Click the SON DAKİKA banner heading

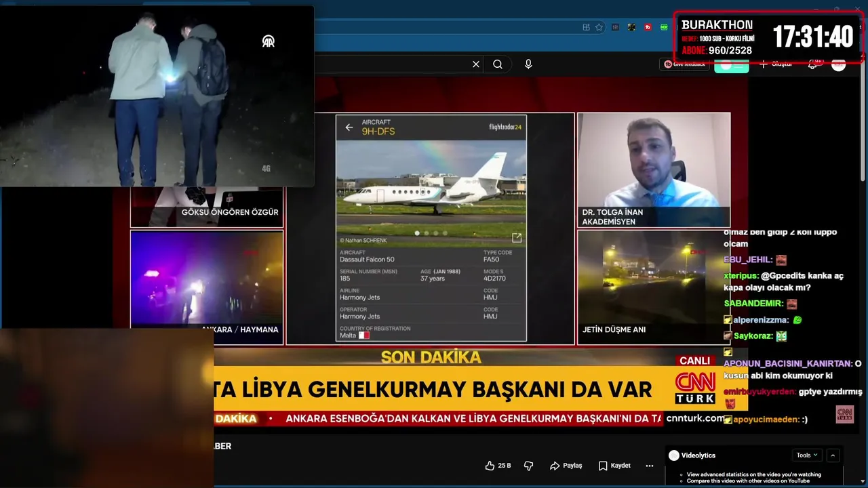431,357
